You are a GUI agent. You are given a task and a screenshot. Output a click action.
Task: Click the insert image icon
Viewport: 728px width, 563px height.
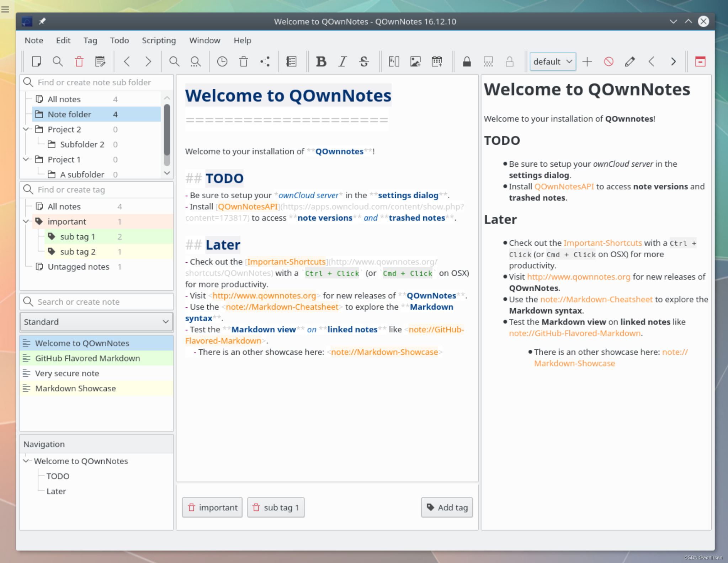(x=414, y=61)
